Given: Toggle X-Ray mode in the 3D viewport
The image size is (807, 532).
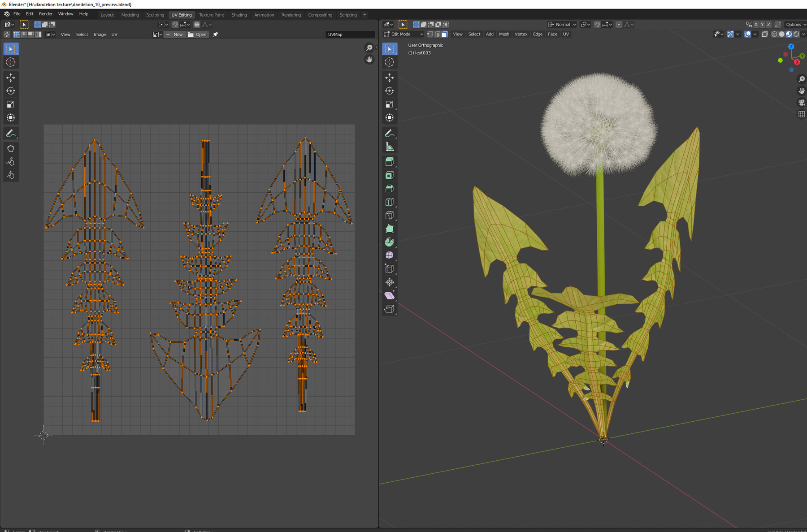Looking at the screenshot, I should (765, 34).
